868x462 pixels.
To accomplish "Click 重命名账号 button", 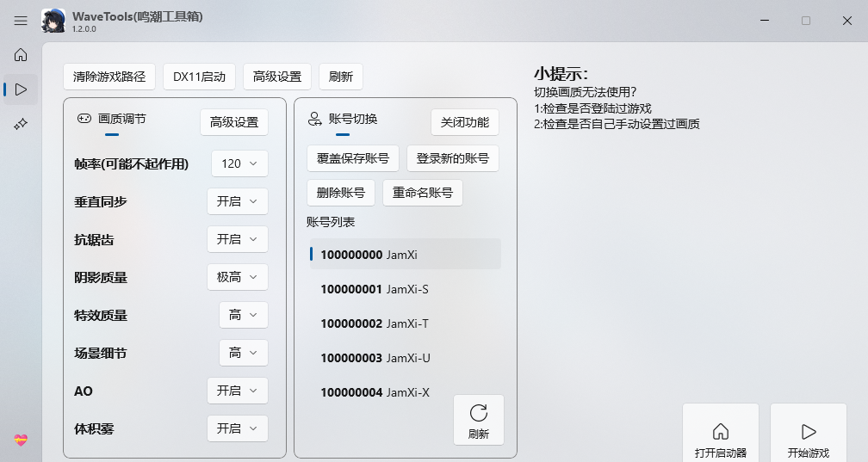I will 423,193.
